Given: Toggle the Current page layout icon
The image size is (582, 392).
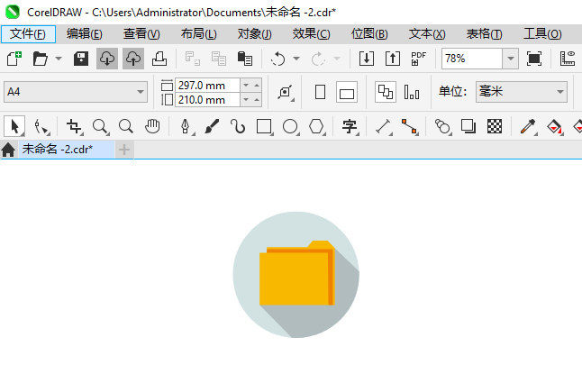Looking at the screenshot, I should 412,92.
